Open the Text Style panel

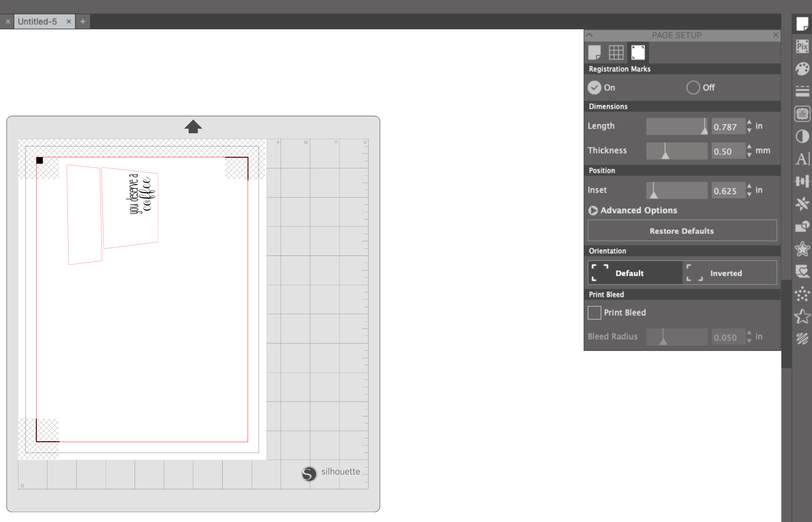tap(802, 159)
